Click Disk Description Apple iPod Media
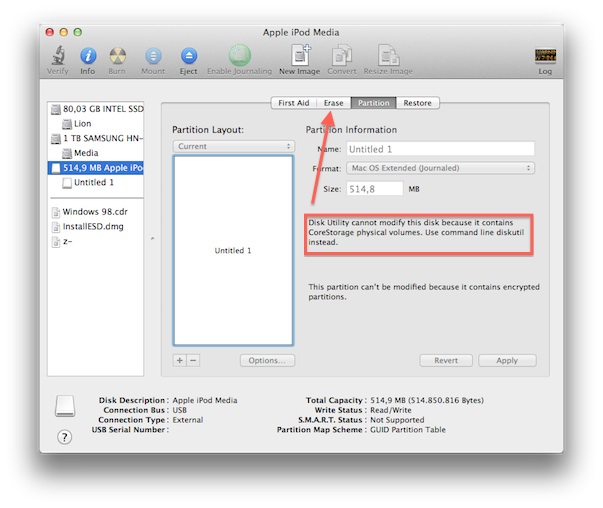Image resolution: width=603 pixels, height=508 pixels. pyautogui.click(x=205, y=400)
